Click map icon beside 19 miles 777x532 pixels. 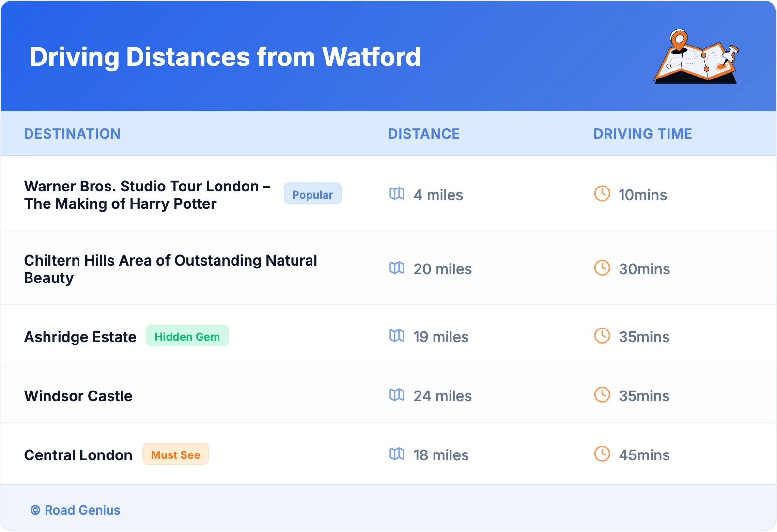(x=397, y=336)
